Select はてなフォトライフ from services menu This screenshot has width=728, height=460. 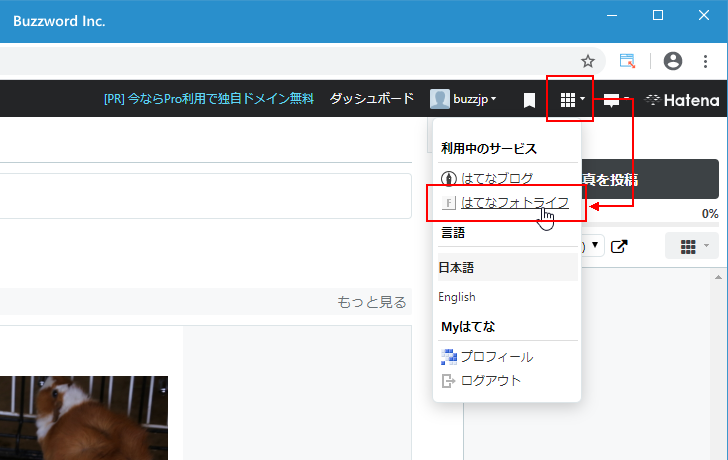(515, 202)
